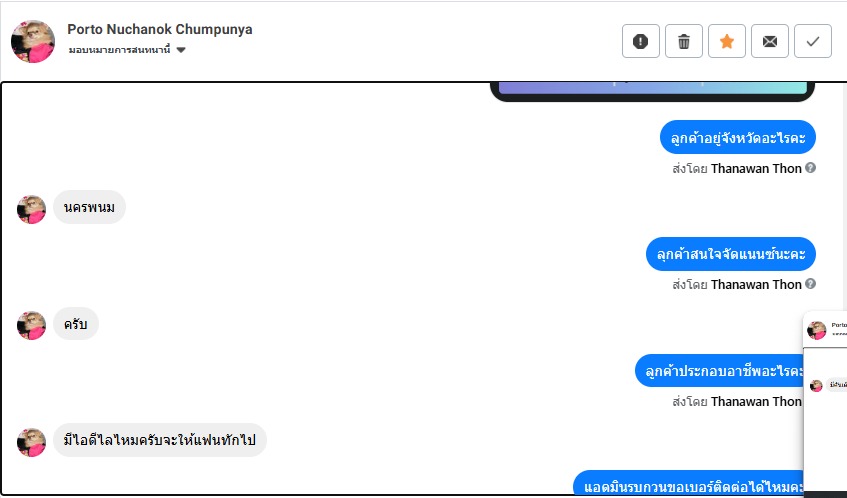Open the small conversation preview popup avatar
Image resolution: width=847 pixels, height=498 pixels.
point(817,329)
